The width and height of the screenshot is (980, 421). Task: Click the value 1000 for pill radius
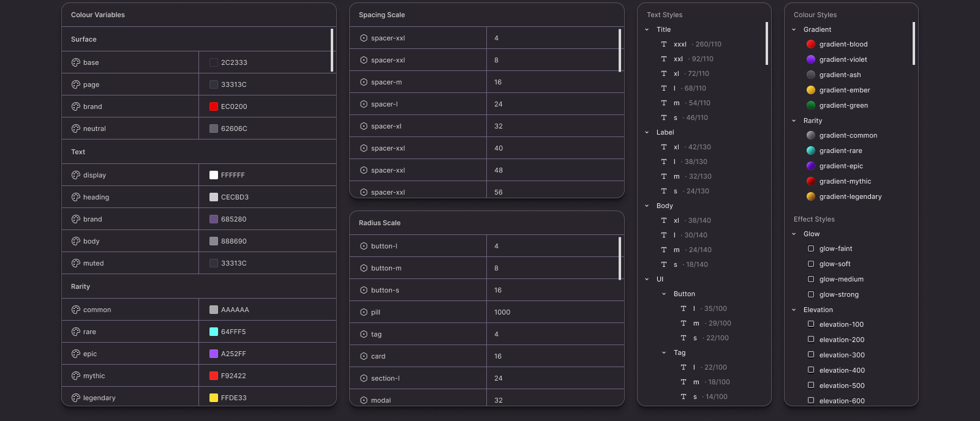pos(502,312)
